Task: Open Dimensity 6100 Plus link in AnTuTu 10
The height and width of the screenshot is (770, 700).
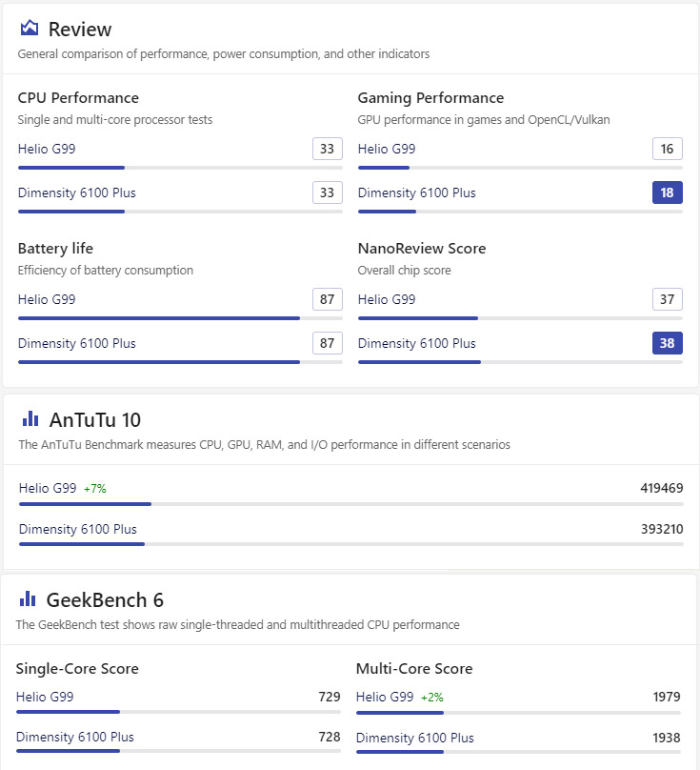Action: pyautogui.click(x=77, y=529)
